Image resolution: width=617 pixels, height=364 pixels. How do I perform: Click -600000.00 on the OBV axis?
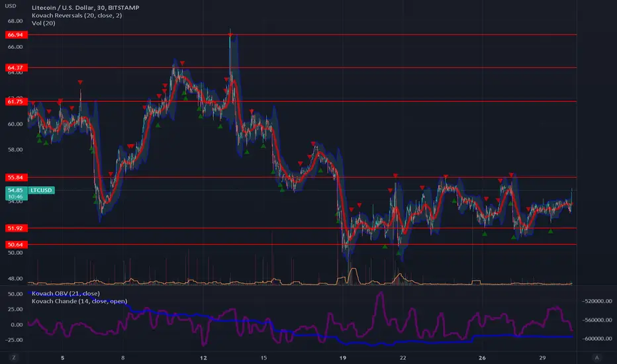pyautogui.click(x=597, y=339)
